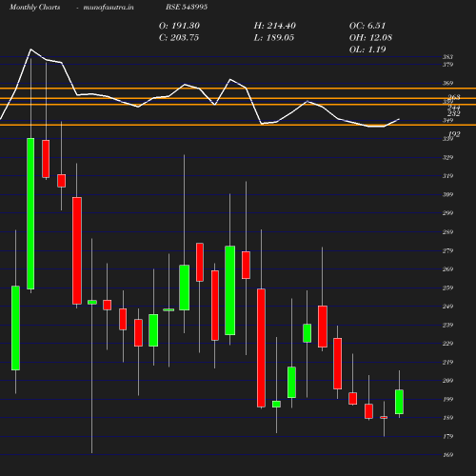
Task: Click the tallest green candle reaching 339
Action: point(30,213)
